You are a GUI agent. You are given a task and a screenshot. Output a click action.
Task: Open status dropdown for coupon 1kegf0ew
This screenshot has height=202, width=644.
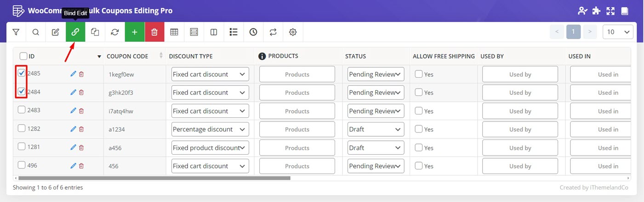click(376, 74)
